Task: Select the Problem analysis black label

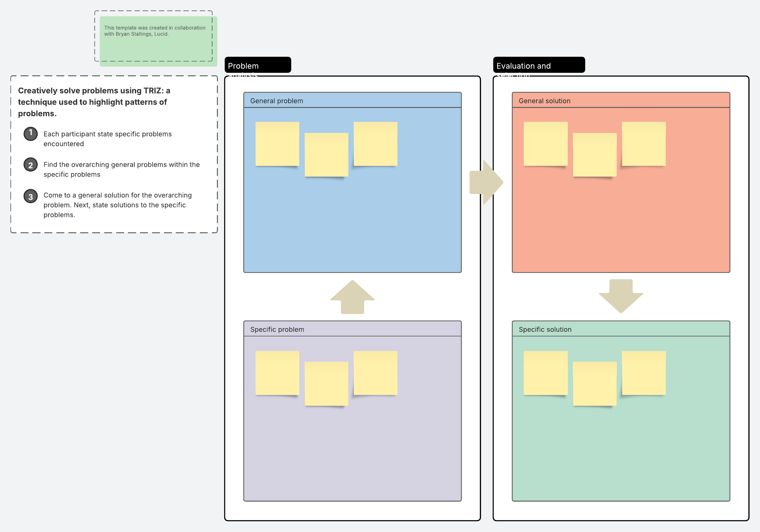Action: [x=257, y=65]
